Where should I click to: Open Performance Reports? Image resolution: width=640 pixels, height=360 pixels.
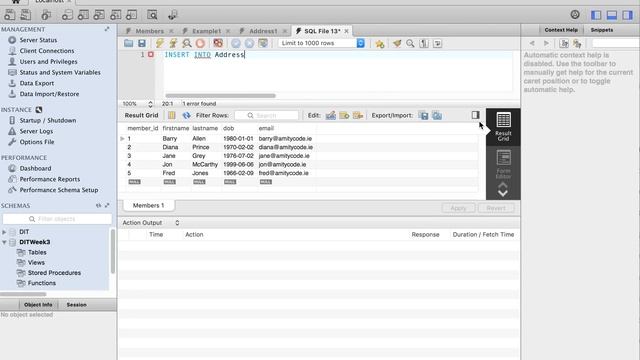tap(50, 179)
